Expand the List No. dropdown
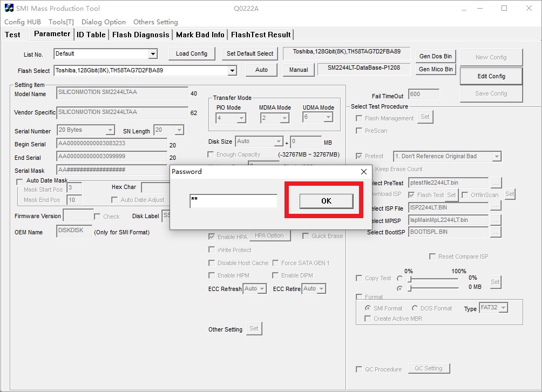The width and height of the screenshot is (542, 392). [x=153, y=54]
